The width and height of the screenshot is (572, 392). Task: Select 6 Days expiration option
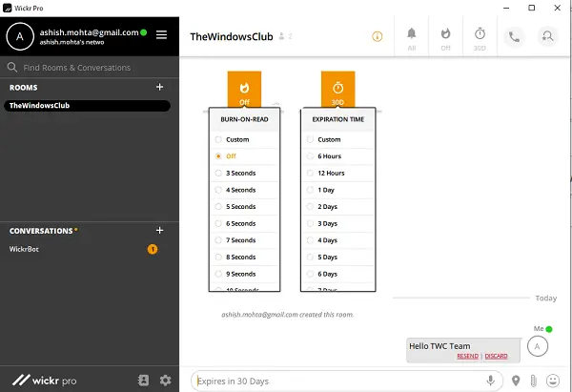click(337, 274)
